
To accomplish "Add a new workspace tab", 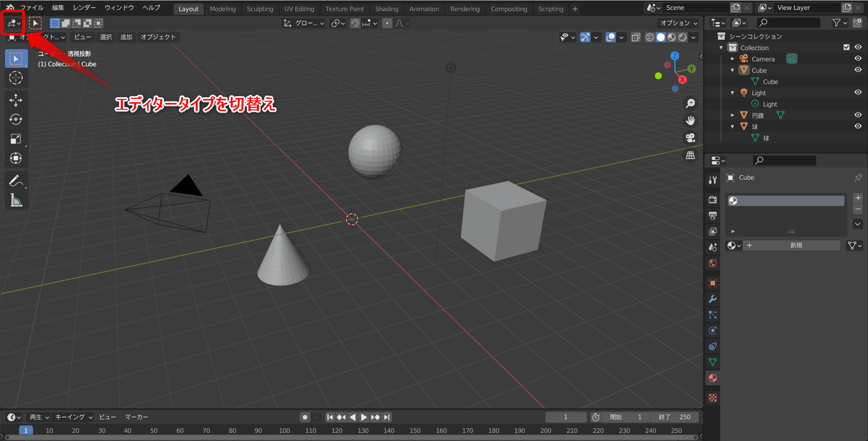I will [x=575, y=9].
